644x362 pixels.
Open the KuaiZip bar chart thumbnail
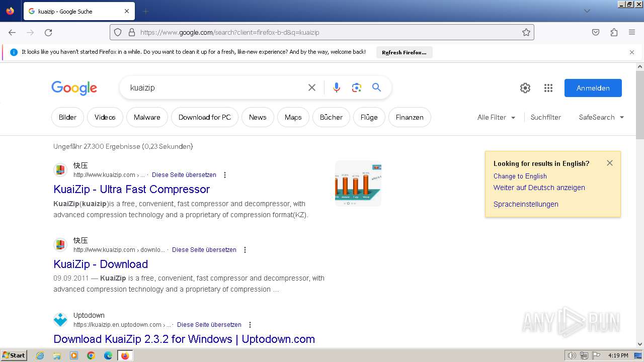(x=358, y=184)
